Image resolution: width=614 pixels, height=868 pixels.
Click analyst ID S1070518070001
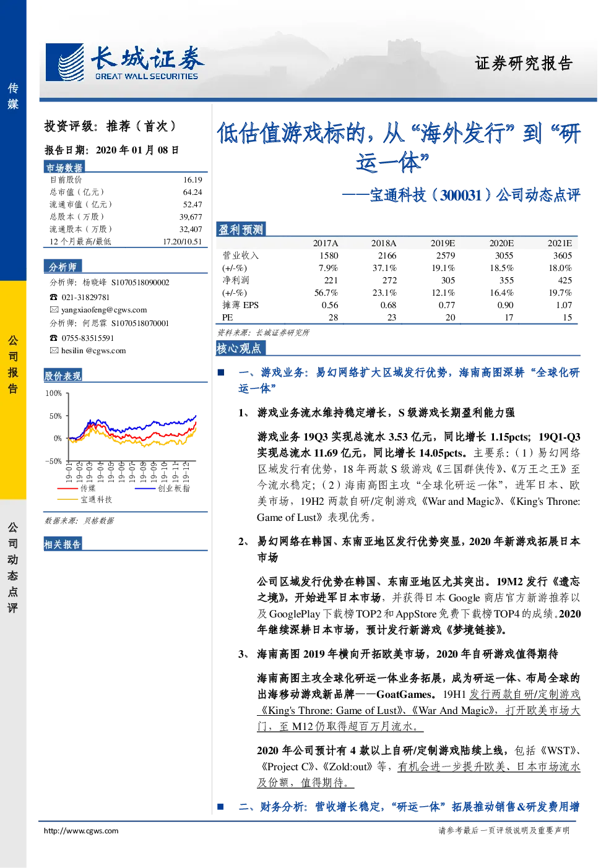click(141, 324)
